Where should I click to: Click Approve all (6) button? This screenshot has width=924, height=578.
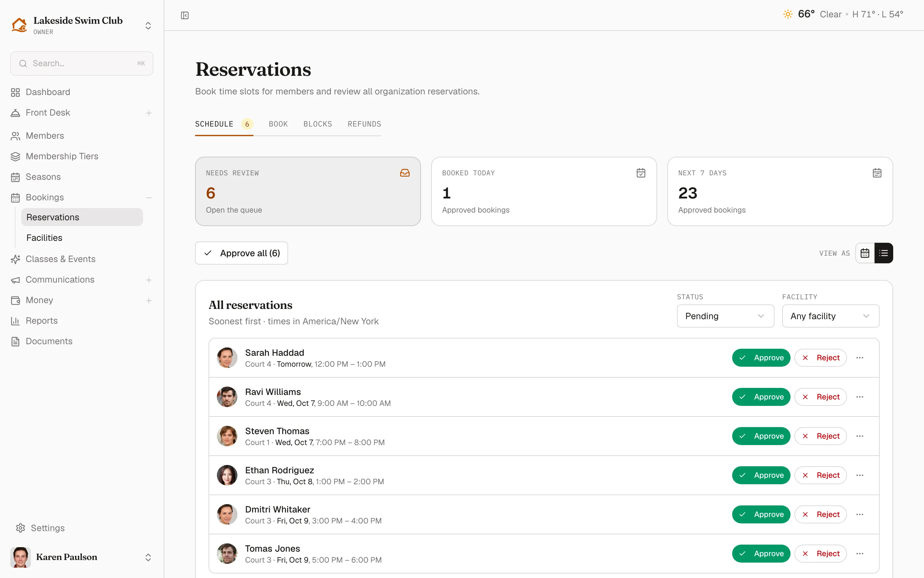(x=242, y=253)
